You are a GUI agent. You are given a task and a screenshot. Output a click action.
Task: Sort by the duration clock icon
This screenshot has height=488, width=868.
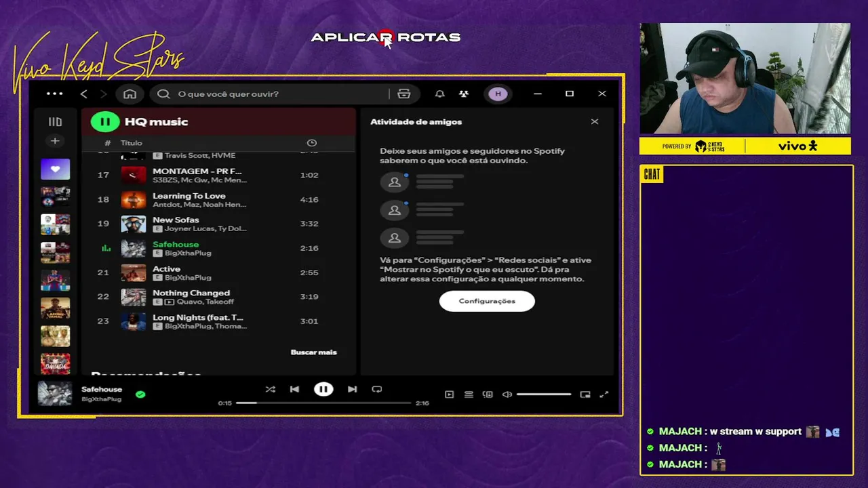click(312, 143)
